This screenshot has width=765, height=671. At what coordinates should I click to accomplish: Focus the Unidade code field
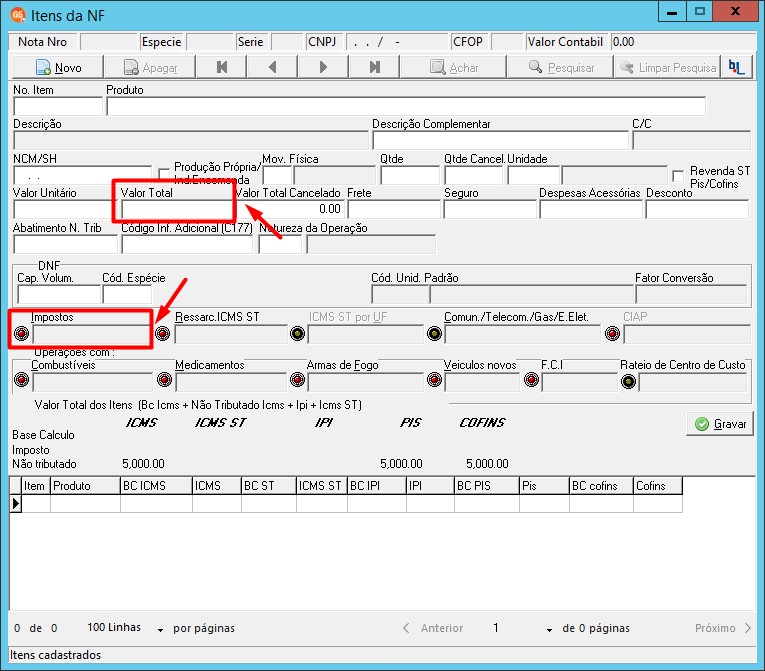pyautogui.click(x=533, y=175)
